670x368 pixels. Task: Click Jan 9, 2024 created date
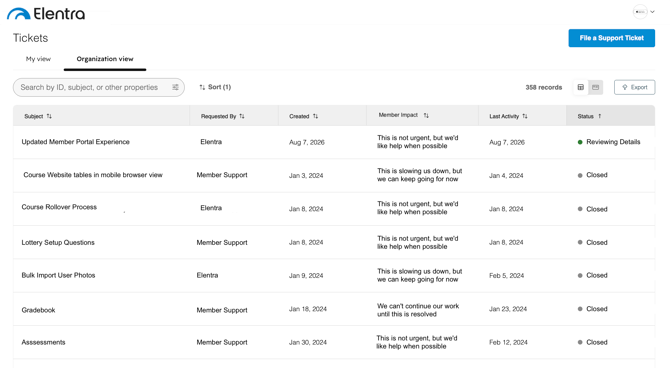click(x=306, y=276)
